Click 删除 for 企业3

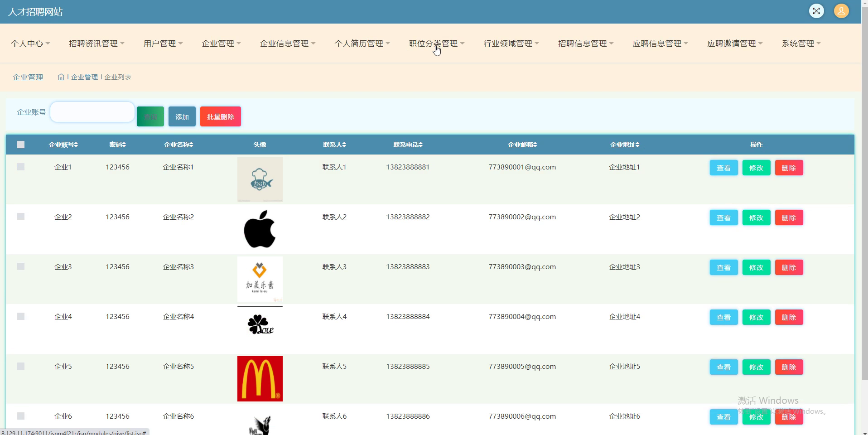789,267
